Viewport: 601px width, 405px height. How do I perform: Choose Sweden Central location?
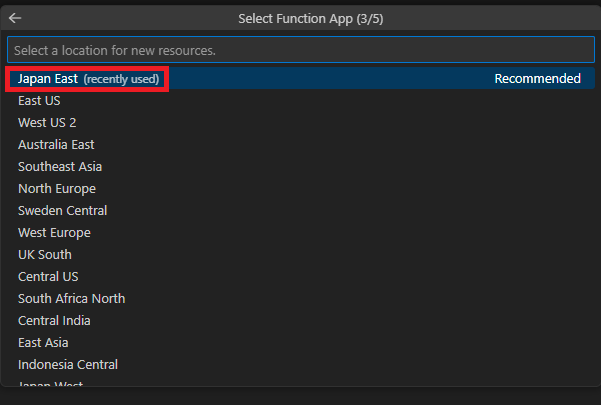pyautogui.click(x=62, y=211)
